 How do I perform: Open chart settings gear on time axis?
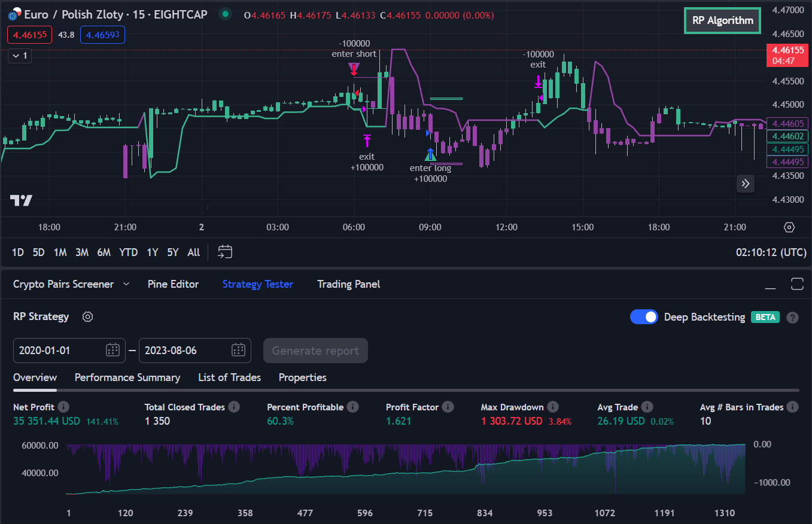click(789, 227)
